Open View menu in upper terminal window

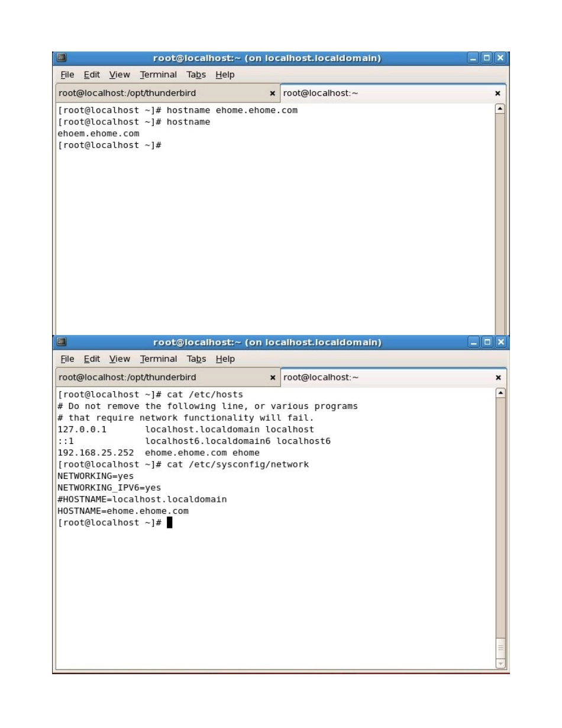click(x=119, y=75)
